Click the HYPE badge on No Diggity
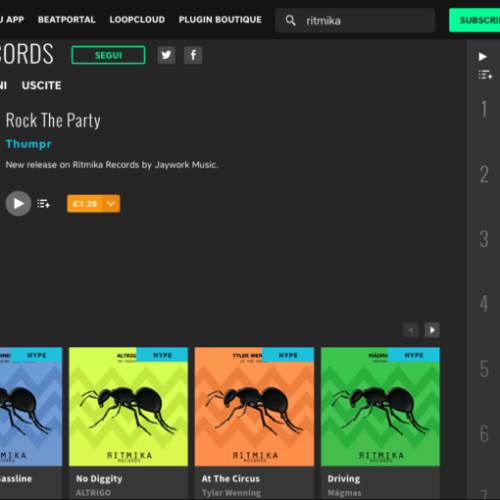Screen dimensions: 500x500 162,355
